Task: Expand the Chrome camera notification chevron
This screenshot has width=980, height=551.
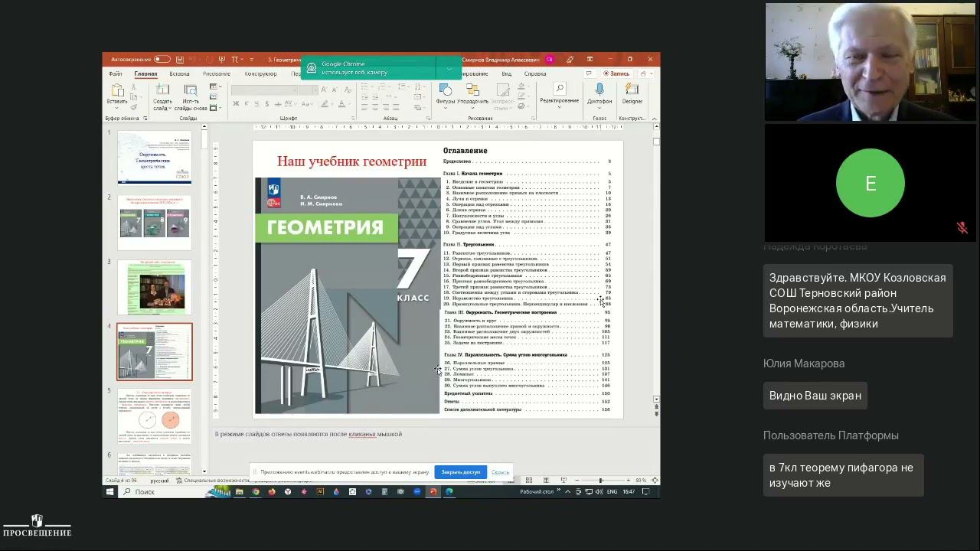Action: click(449, 69)
